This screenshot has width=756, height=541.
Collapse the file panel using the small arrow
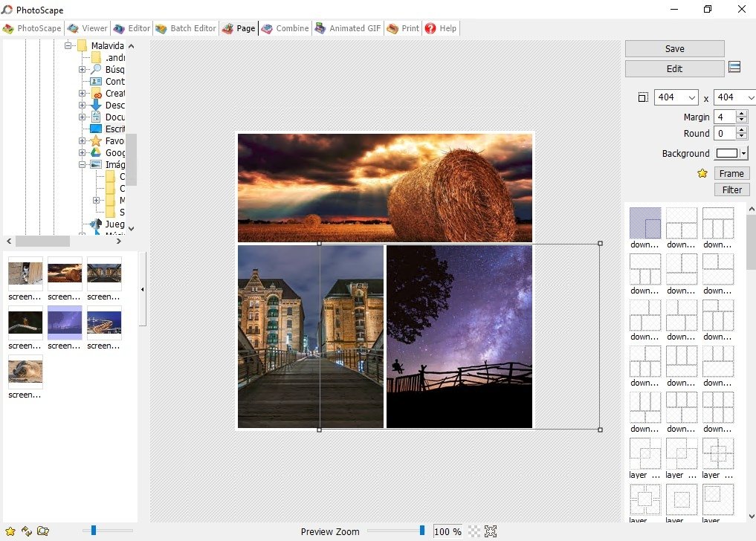142,289
